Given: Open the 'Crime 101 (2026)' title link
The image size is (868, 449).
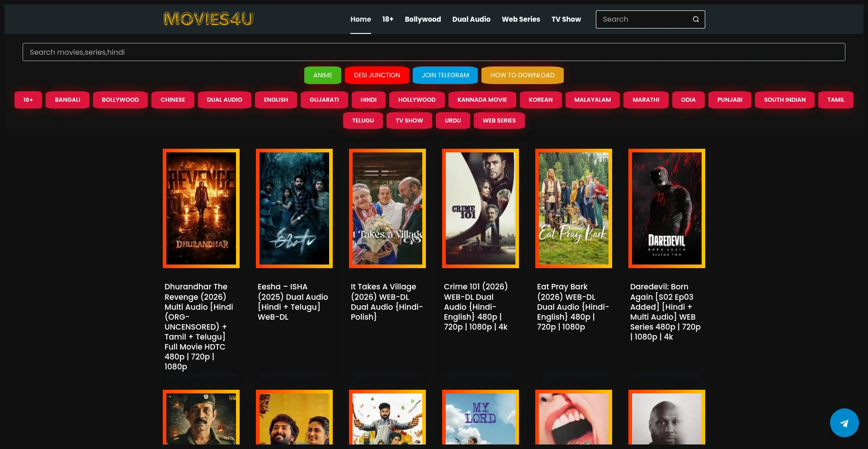Looking at the screenshot, I should (476, 307).
